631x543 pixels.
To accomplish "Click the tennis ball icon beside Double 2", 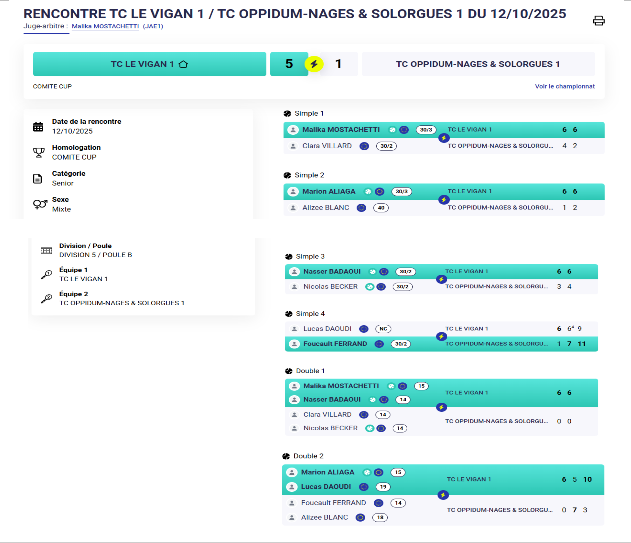I will click(x=288, y=455).
